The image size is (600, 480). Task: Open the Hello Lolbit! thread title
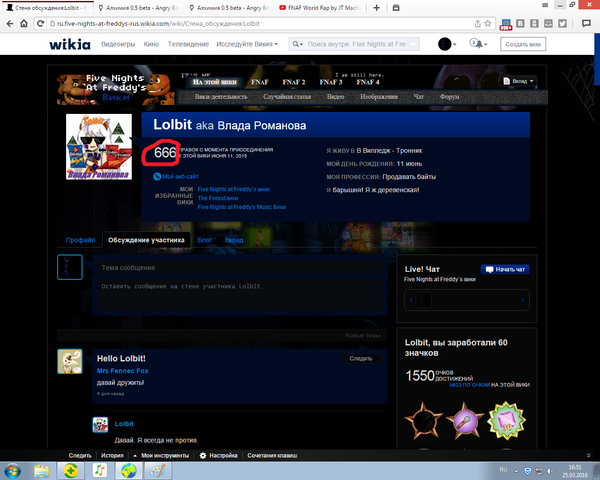[121, 358]
